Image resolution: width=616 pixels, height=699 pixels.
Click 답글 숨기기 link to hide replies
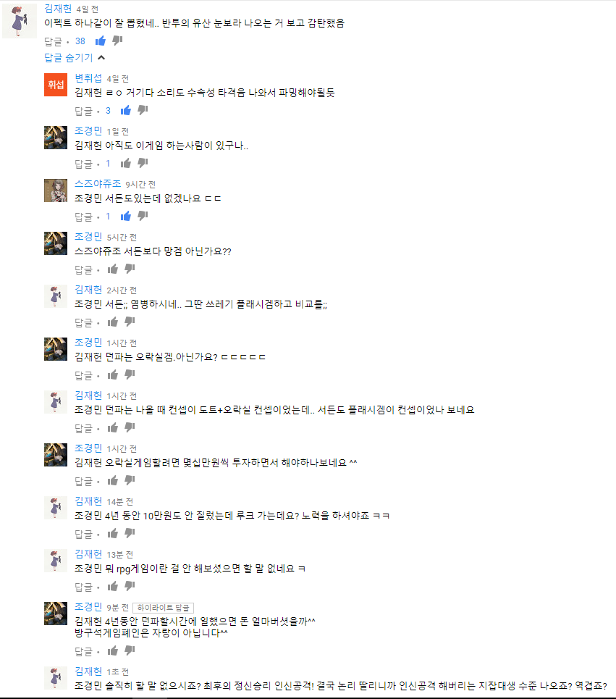69,57
